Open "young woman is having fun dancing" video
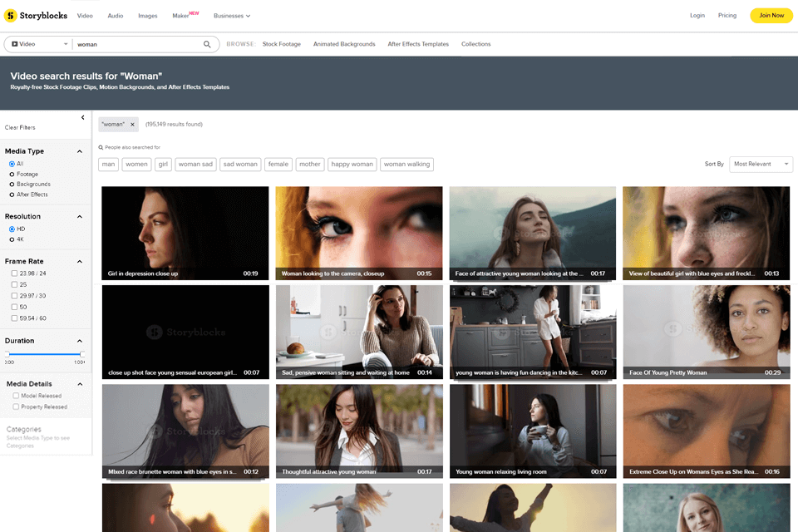The image size is (798, 532). pos(533,332)
